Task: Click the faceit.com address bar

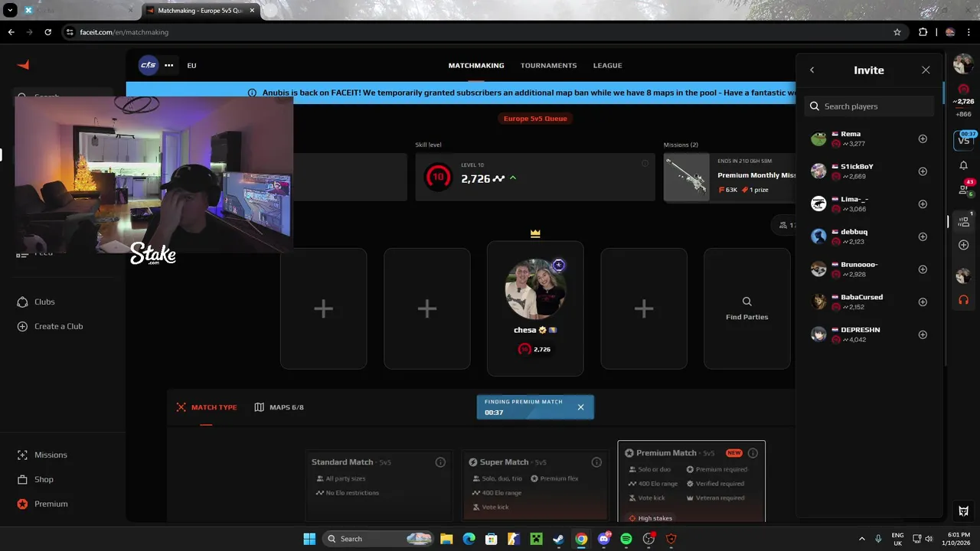Action: [482, 32]
